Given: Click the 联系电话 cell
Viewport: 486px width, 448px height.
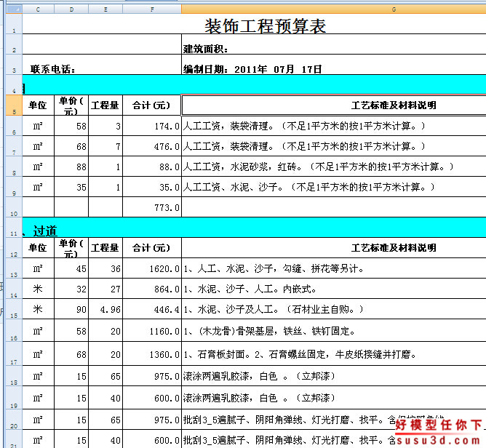Looking at the screenshot, I should pyautogui.click(x=102, y=65).
